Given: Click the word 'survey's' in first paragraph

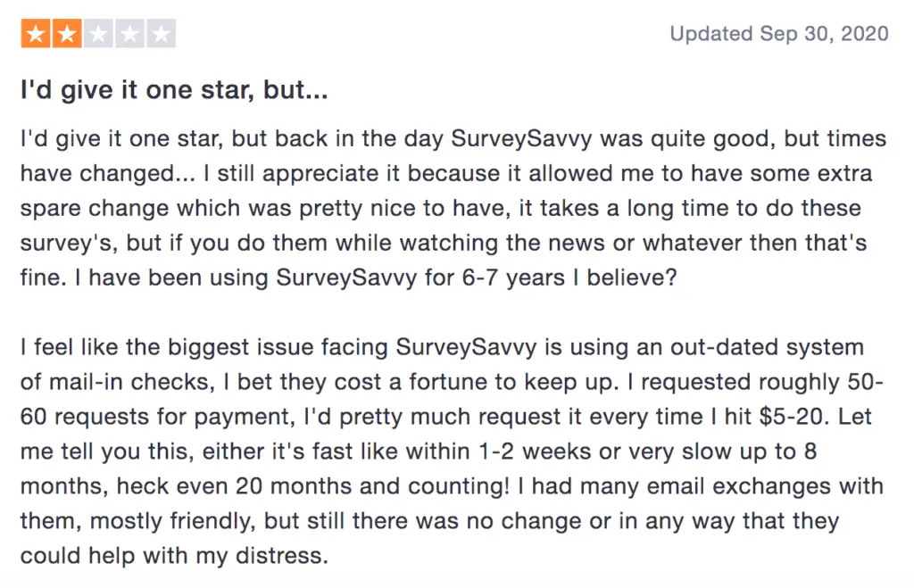Looking at the screenshot, I should coord(70,243).
